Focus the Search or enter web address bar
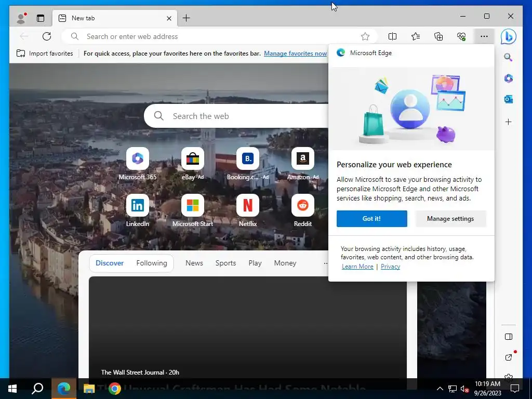Screen dimensions: 532x399 click(x=220, y=36)
